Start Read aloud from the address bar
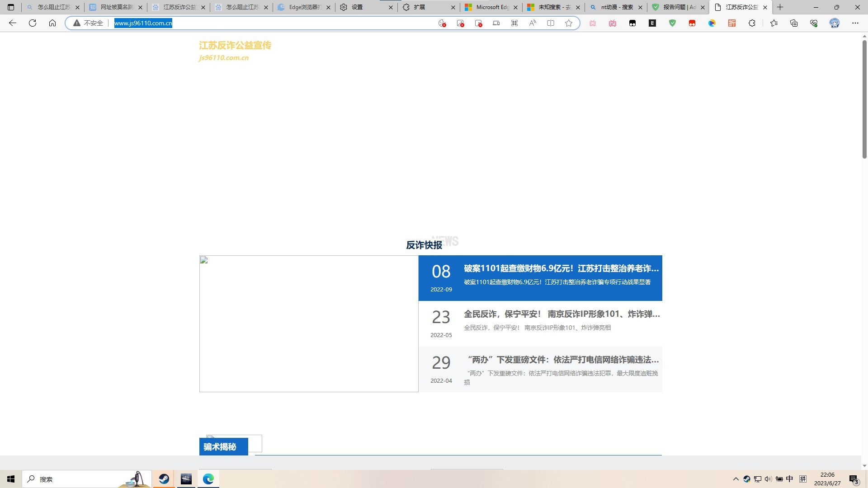868x488 pixels. (x=532, y=23)
